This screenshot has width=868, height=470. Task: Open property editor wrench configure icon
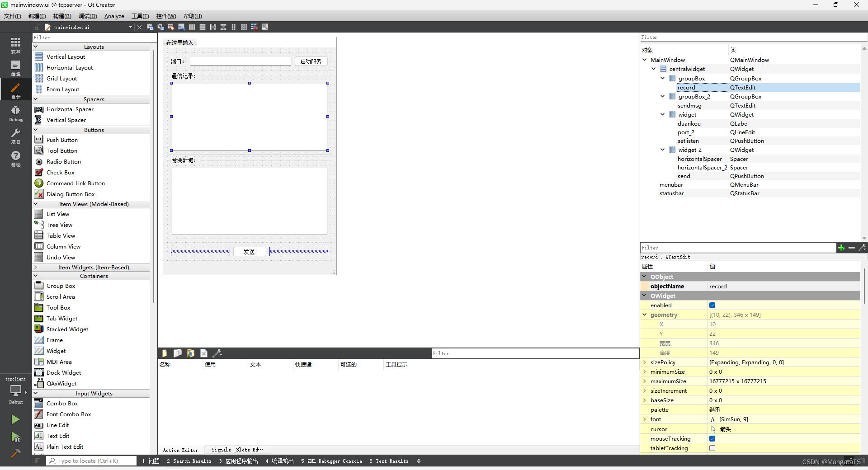(862, 248)
